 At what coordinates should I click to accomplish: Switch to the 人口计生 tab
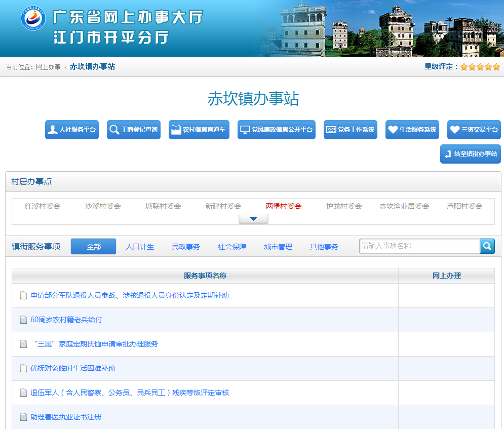point(140,247)
